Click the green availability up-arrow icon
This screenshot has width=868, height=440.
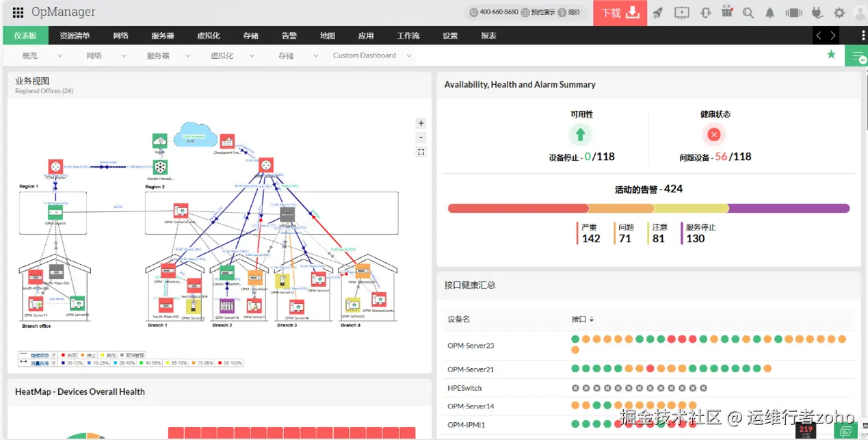(x=580, y=135)
